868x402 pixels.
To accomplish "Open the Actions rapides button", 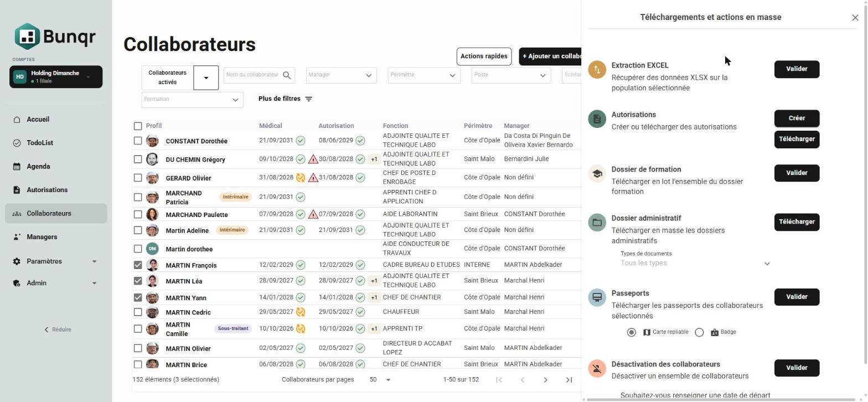I will 484,56.
